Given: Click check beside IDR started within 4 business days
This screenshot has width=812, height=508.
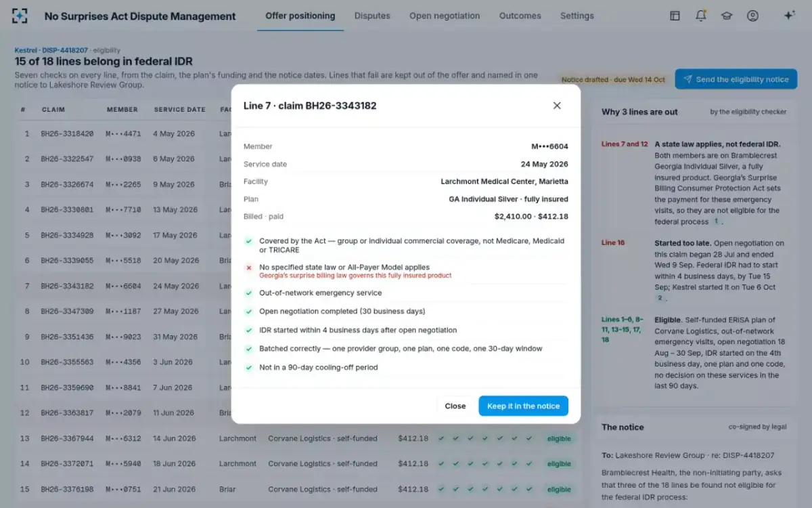Looking at the screenshot, I should 249,331.
